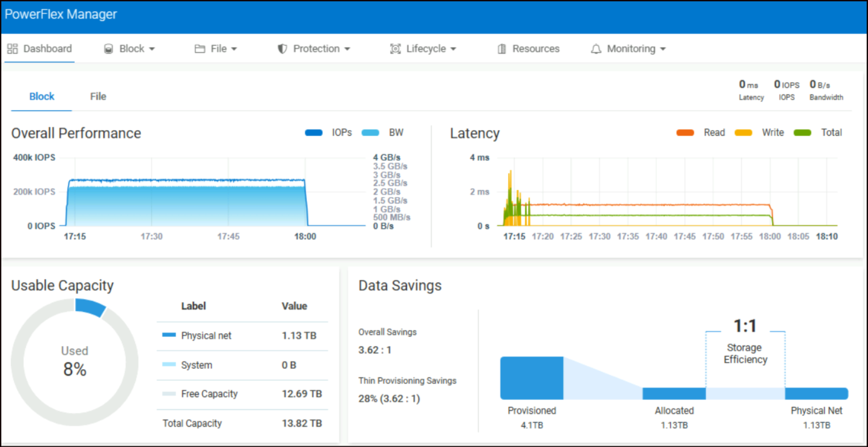Click the Overall Savings 3.62 : 1 value
The image size is (868, 447).
click(x=375, y=350)
